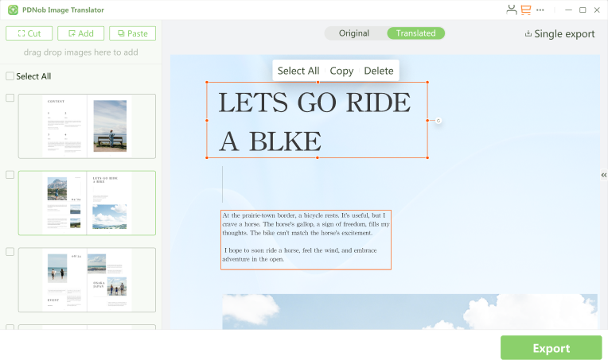Image resolution: width=608 pixels, height=364 pixels.
Task: Click Add to import an image
Action: coord(80,33)
